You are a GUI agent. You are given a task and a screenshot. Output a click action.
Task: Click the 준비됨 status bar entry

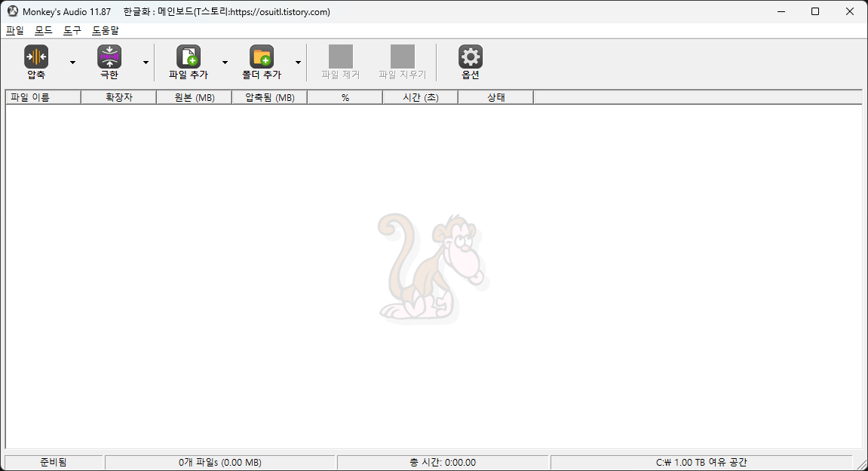click(x=54, y=462)
